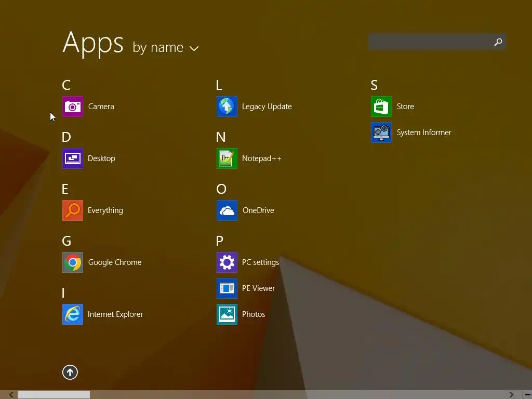Click the 'System Informer' text label
Image resolution: width=532 pixels, height=399 pixels.
(x=424, y=132)
